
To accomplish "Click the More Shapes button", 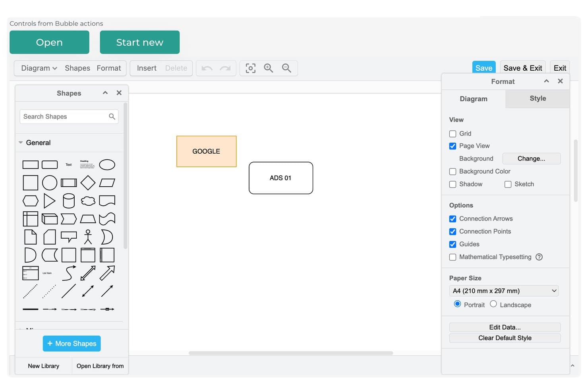I will click(x=72, y=344).
